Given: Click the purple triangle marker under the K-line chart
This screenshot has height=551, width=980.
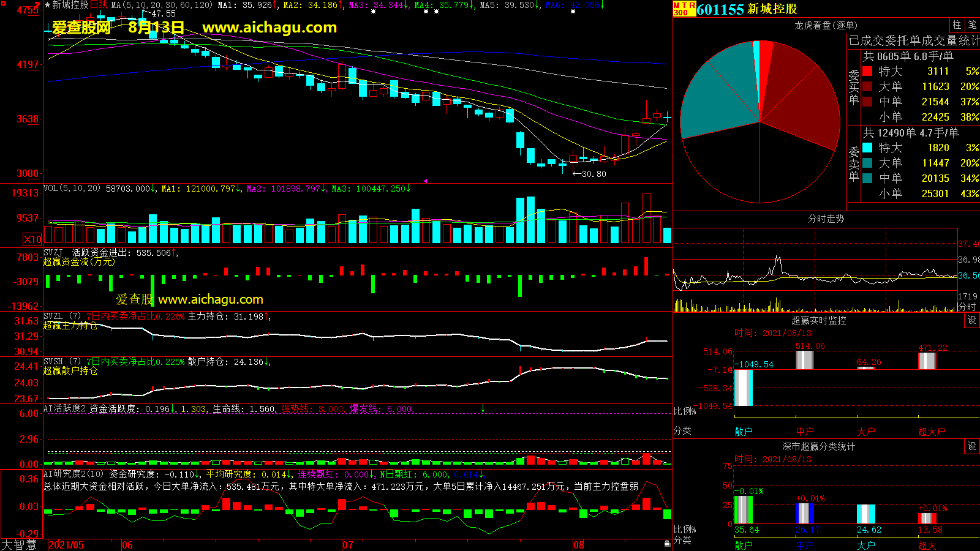Looking at the screenshot, I should pos(425,181).
